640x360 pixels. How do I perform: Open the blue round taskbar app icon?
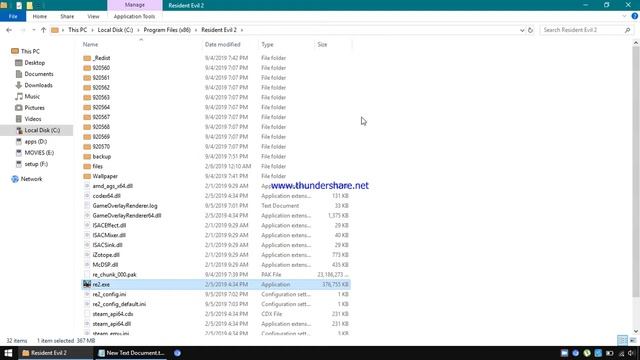click(177, 353)
